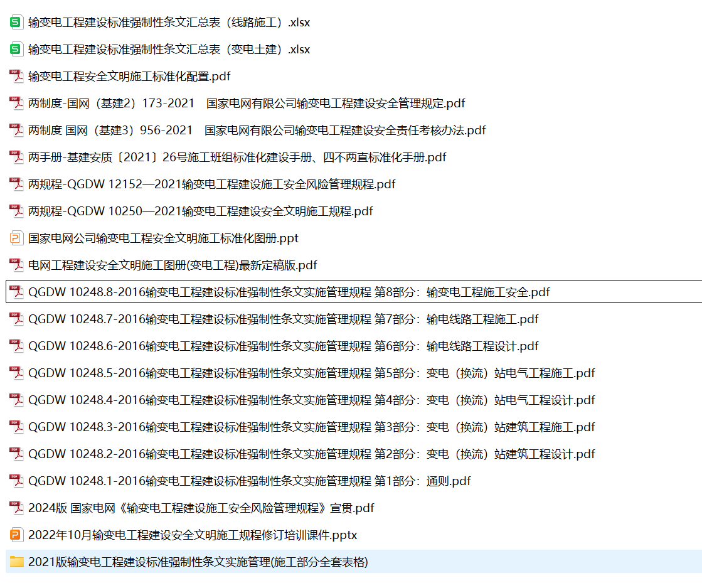Click PDF icon of QGDW 10248.8-2016
702x588 pixels.
[16, 292]
